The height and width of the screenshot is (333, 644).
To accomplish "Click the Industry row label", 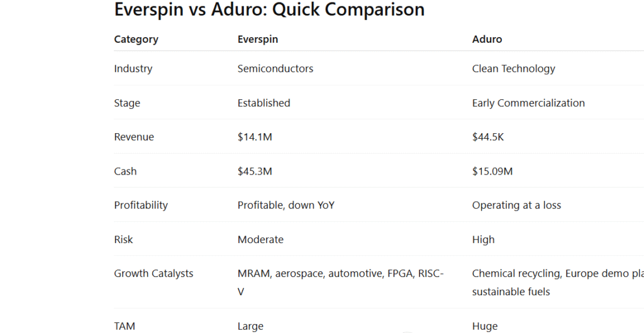I will [133, 68].
